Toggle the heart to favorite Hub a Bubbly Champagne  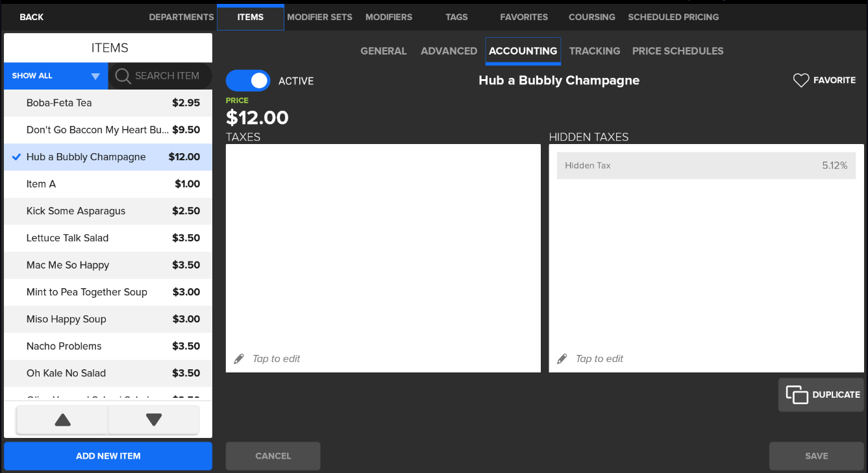coord(800,80)
